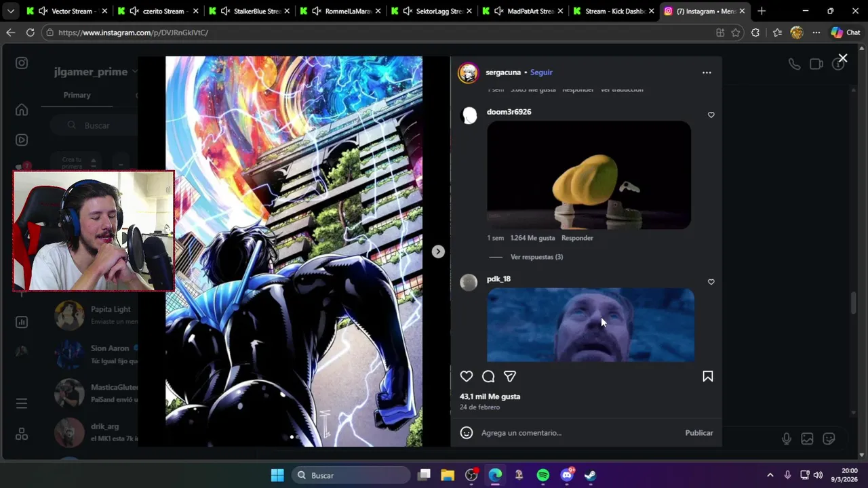Switch to Stream - Kick Dashboard tab
The image size is (868, 488).
click(614, 11)
